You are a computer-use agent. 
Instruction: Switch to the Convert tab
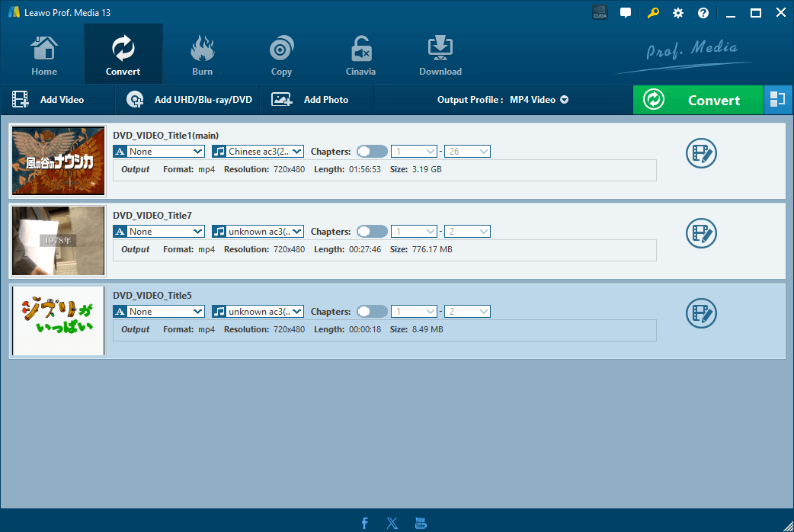[x=123, y=53]
